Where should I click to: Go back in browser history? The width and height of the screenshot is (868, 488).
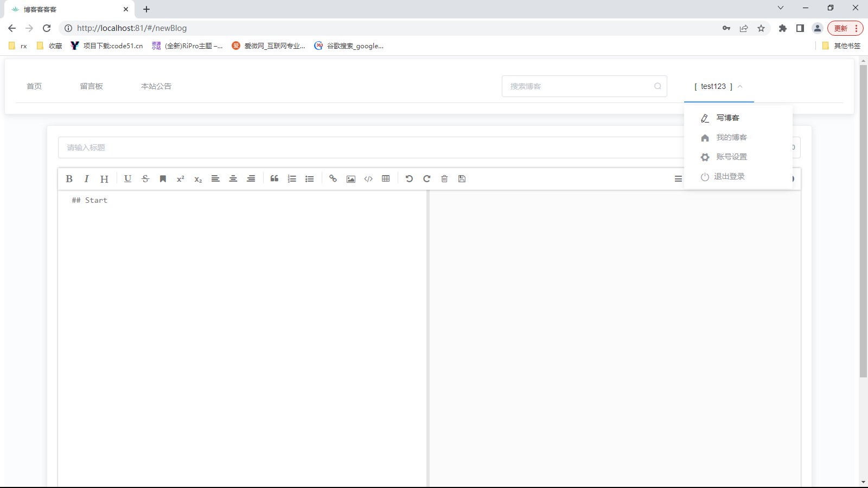12,28
